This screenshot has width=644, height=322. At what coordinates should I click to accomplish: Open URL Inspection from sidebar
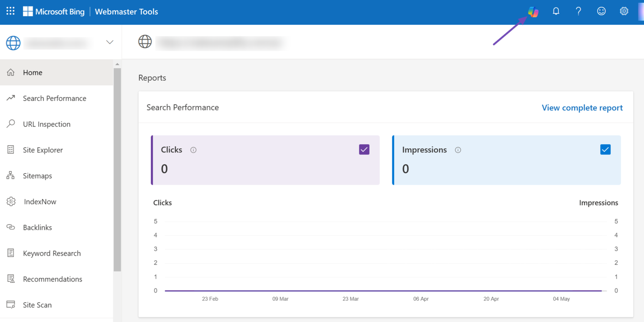coord(46,124)
